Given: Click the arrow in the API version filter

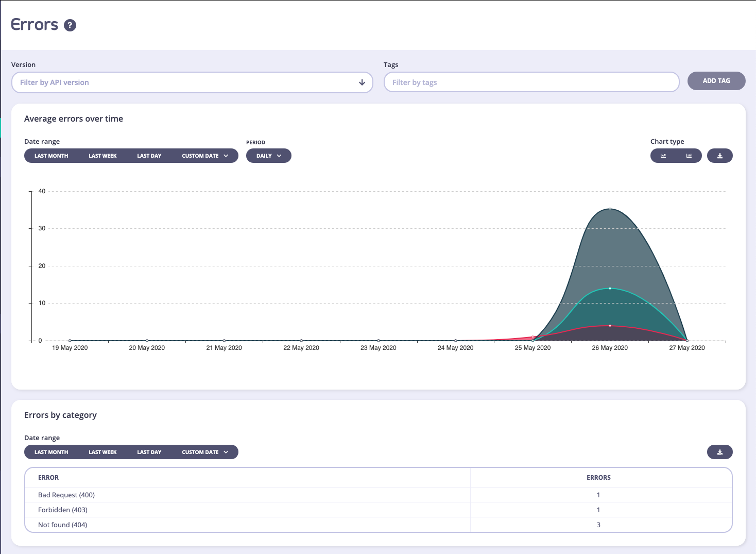Looking at the screenshot, I should coord(362,82).
